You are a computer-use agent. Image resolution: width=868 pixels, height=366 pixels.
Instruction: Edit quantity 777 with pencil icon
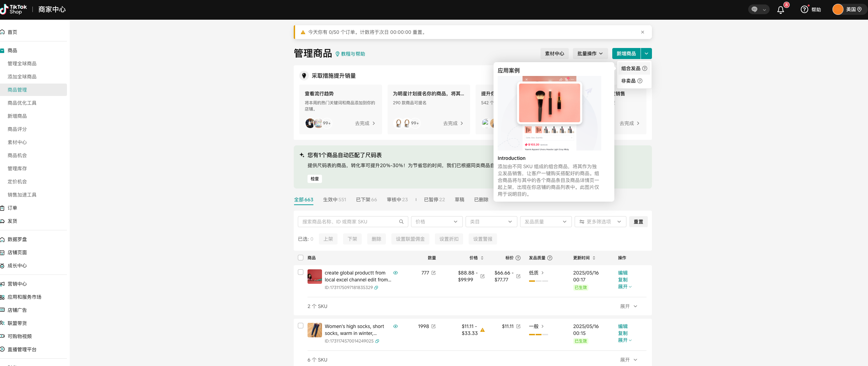(x=433, y=273)
